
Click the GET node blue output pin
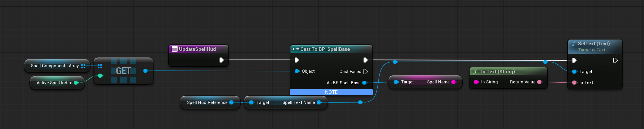pyautogui.click(x=146, y=71)
